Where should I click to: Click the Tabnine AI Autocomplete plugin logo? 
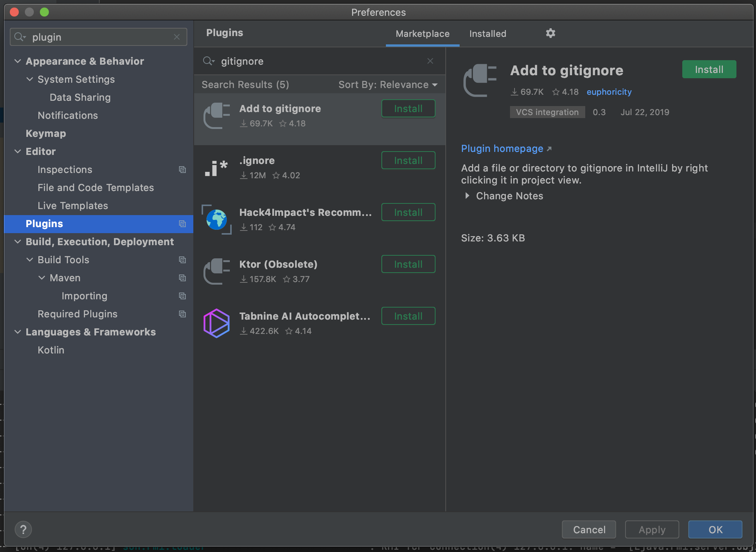(216, 323)
